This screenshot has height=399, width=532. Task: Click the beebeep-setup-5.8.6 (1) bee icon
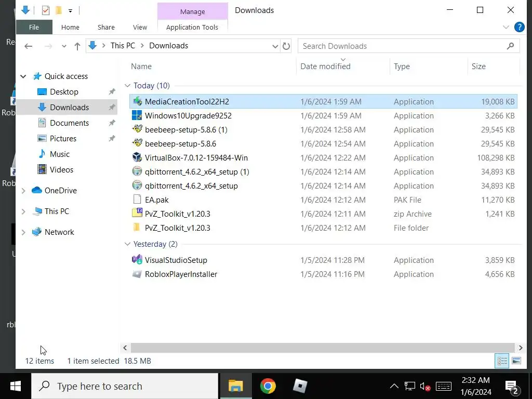137,129
